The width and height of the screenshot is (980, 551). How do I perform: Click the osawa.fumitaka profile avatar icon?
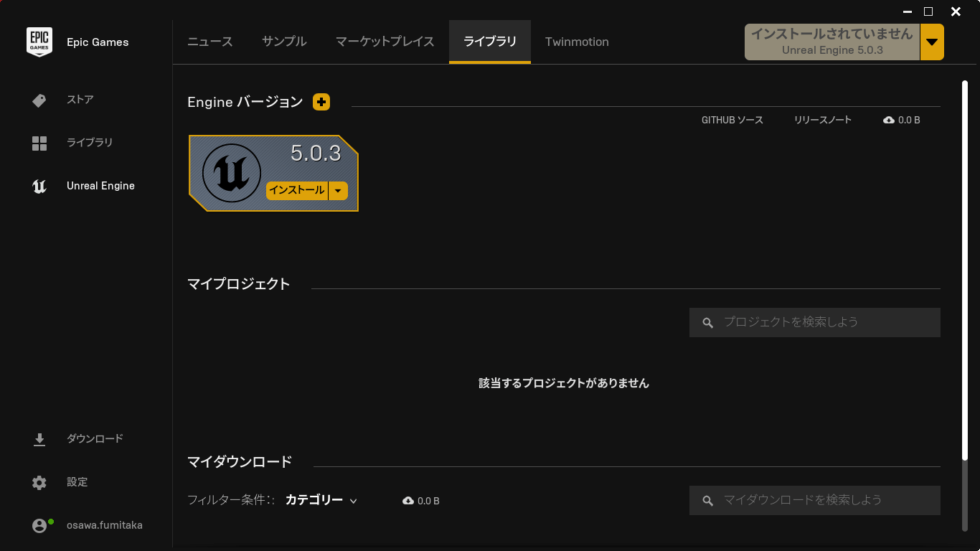click(x=39, y=526)
